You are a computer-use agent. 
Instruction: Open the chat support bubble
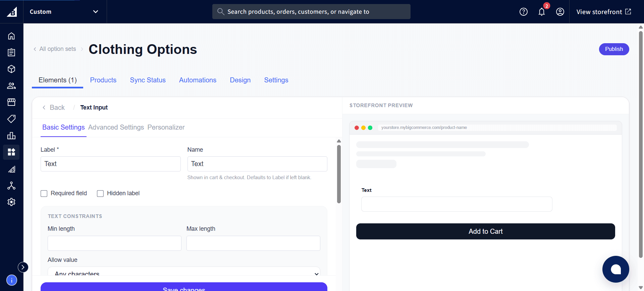615,269
